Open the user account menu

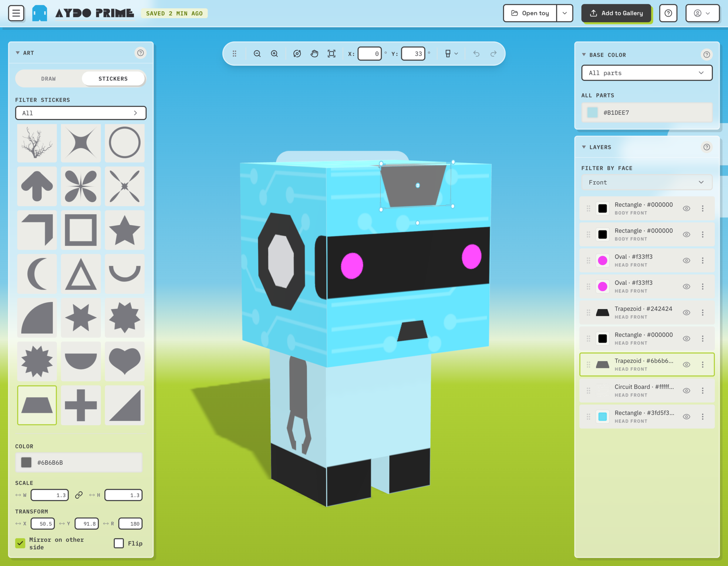(702, 13)
